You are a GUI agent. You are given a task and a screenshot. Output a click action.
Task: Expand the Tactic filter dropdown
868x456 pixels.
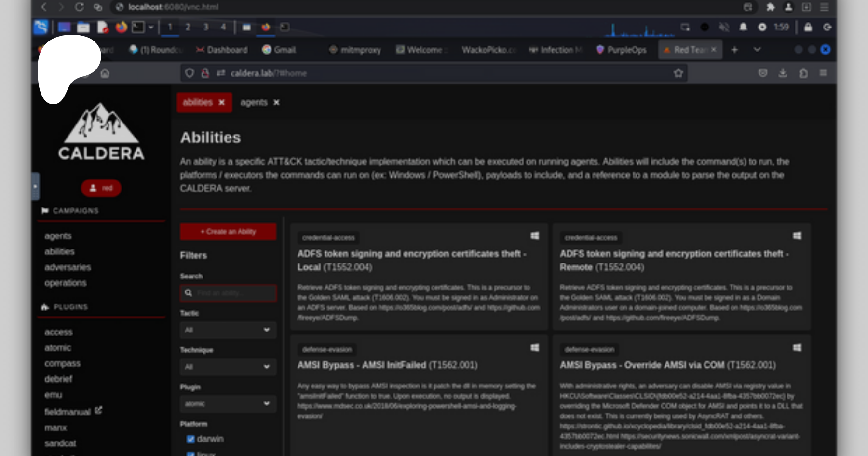pyautogui.click(x=228, y=330)
